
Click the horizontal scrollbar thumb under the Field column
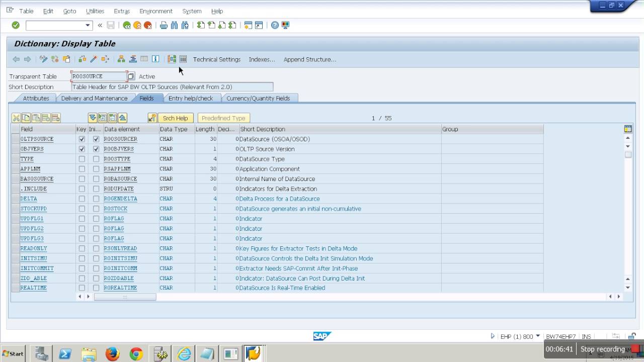125,297
